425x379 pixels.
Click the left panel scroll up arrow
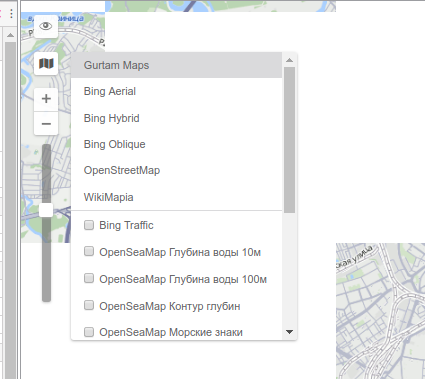coord(10,35)
